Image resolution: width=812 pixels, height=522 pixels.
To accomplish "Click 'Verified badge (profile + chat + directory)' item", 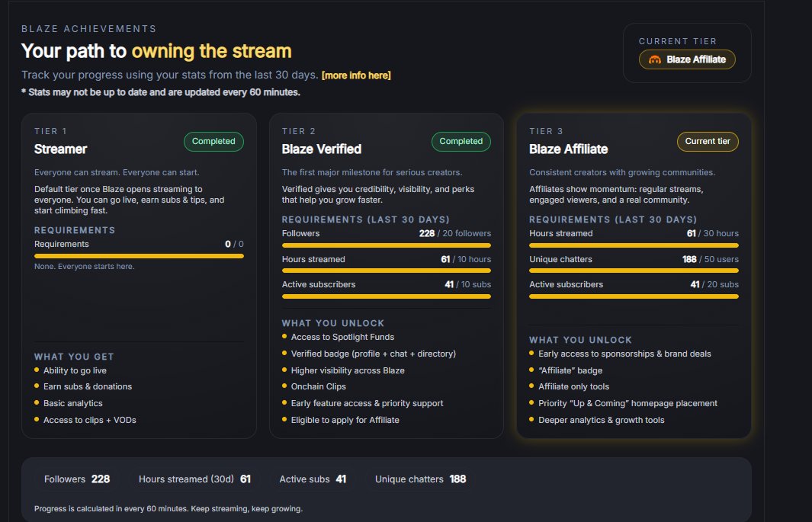I will pos(374,354).
